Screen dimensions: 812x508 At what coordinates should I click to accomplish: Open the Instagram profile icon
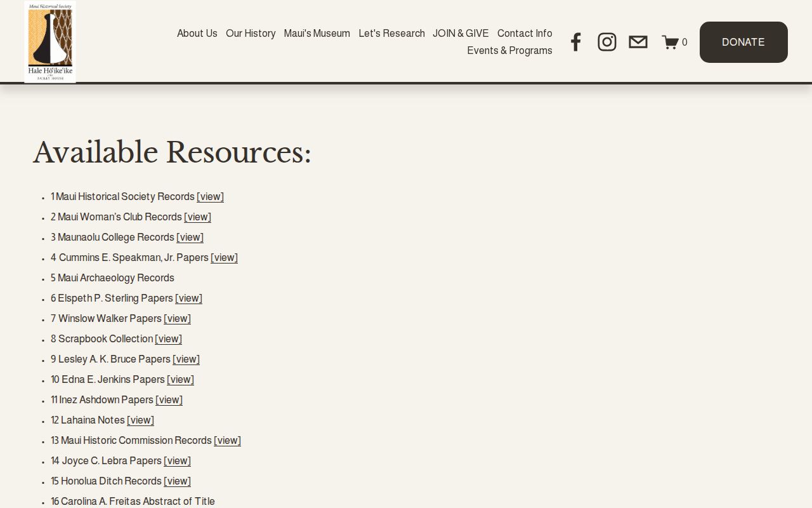607,42
